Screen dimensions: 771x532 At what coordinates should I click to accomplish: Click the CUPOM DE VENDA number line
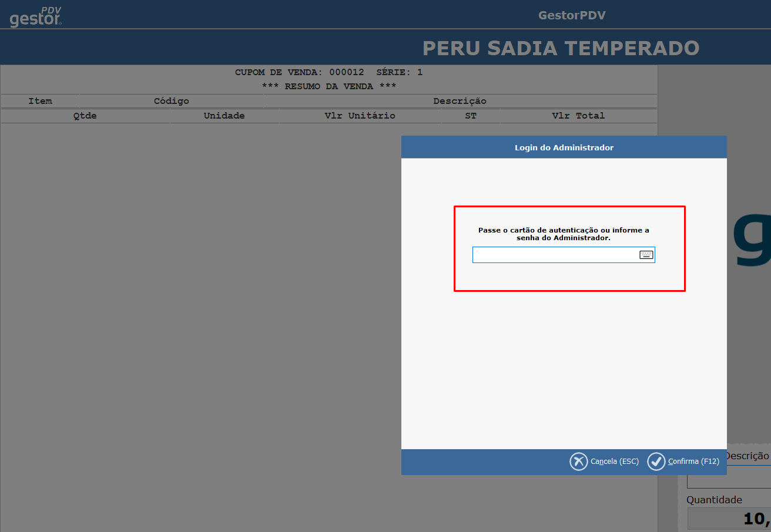(x=328, y=72)
